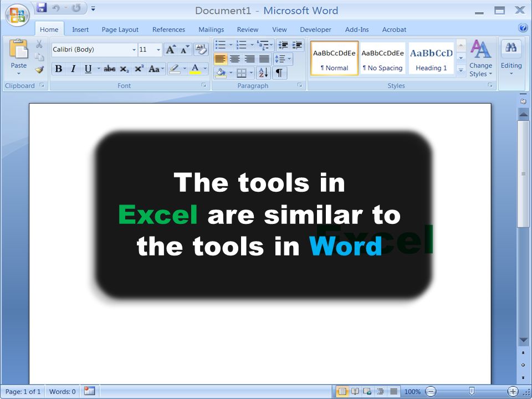Click the Undo arrow in Quick Access
532x399 pixels.
click(x=56, y=8)
